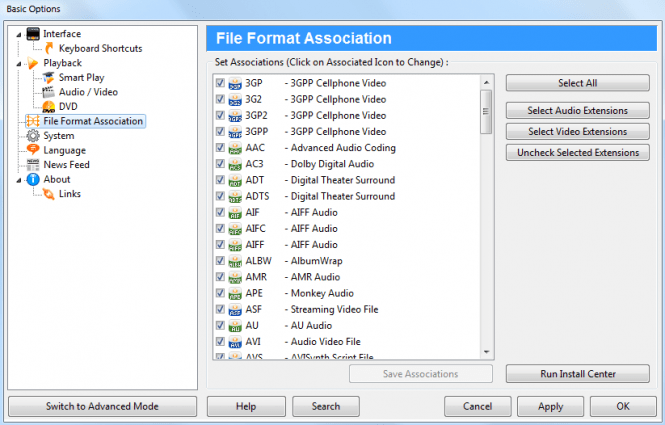The height and width of the screenshot is (425, 665).
Task: Click the Language speech bubble icon
Action: pos(33,150)
